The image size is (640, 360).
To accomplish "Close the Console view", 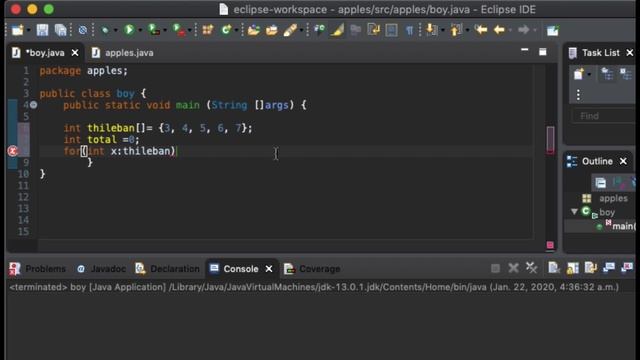I will 269,269.
